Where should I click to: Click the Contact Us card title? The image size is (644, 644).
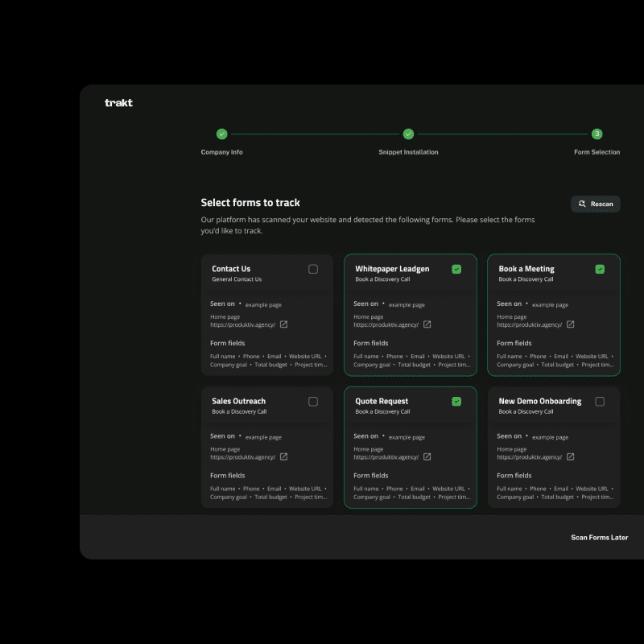tap(231, 269)
